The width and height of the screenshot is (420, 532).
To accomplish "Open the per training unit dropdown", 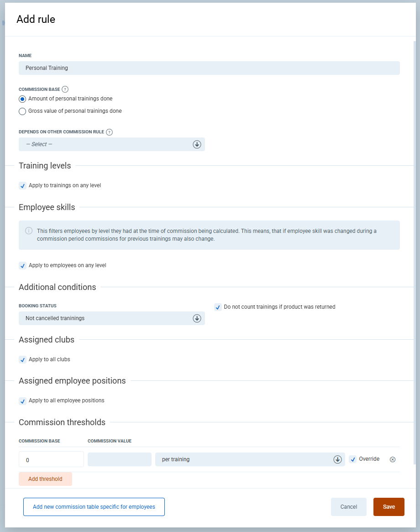I will tap(250, 459).
